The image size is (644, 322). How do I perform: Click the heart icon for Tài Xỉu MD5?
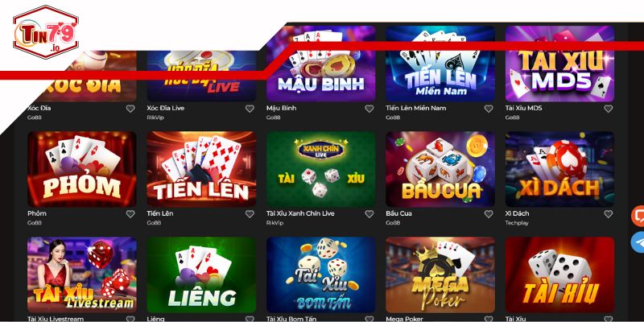coord(609,109)
